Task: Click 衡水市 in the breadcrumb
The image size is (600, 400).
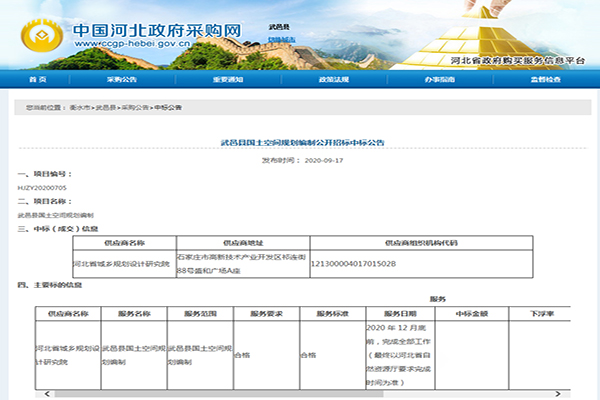Action: pos(80,108)
